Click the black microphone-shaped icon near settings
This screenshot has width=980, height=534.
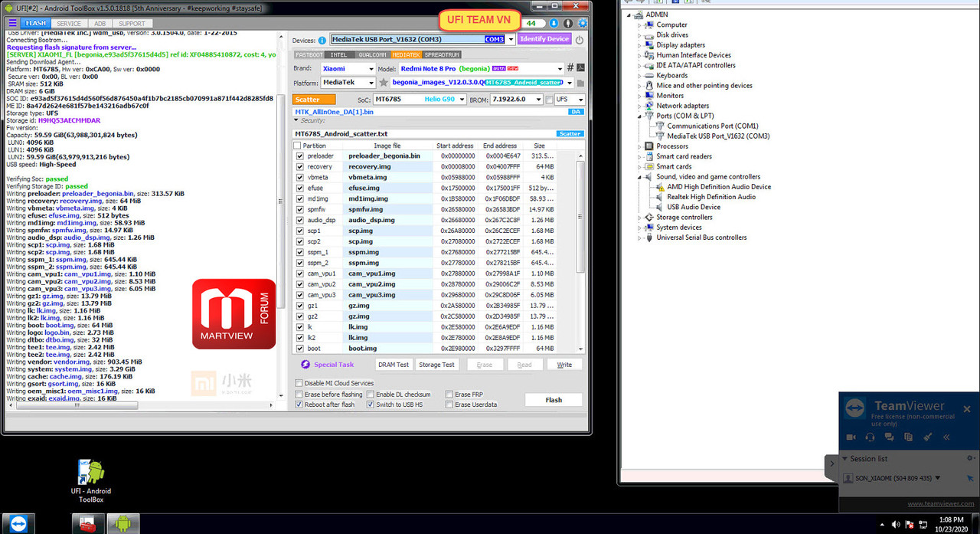pos(568,23)
